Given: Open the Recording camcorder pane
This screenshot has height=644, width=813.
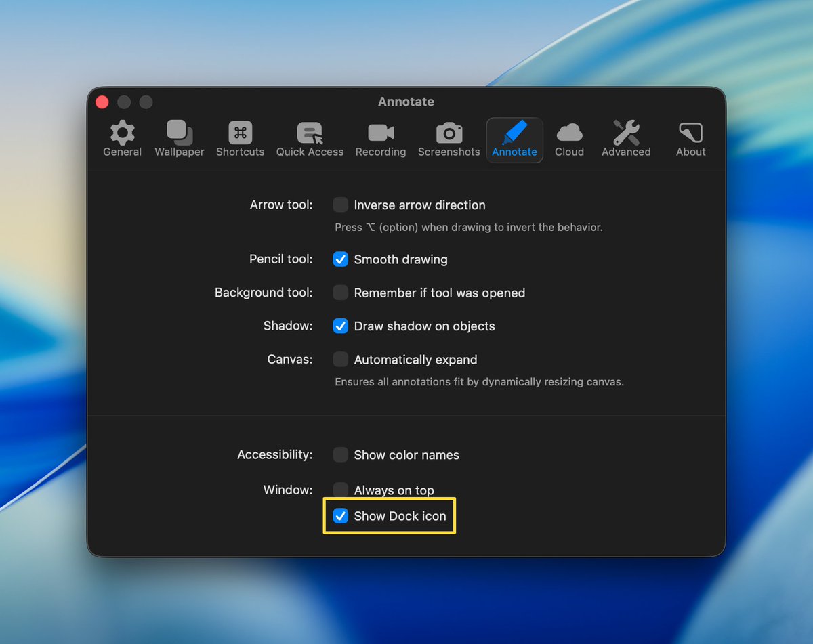Looking at the screenshot, I should tap(381, 139).
